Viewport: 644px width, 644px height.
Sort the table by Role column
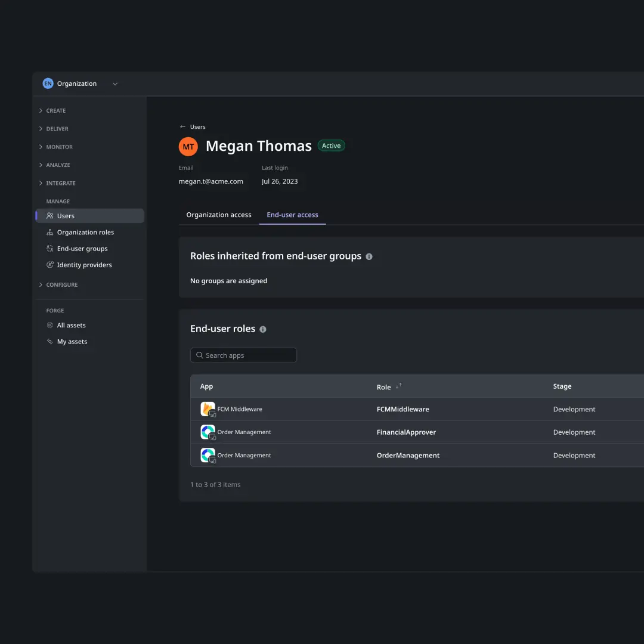399,386
